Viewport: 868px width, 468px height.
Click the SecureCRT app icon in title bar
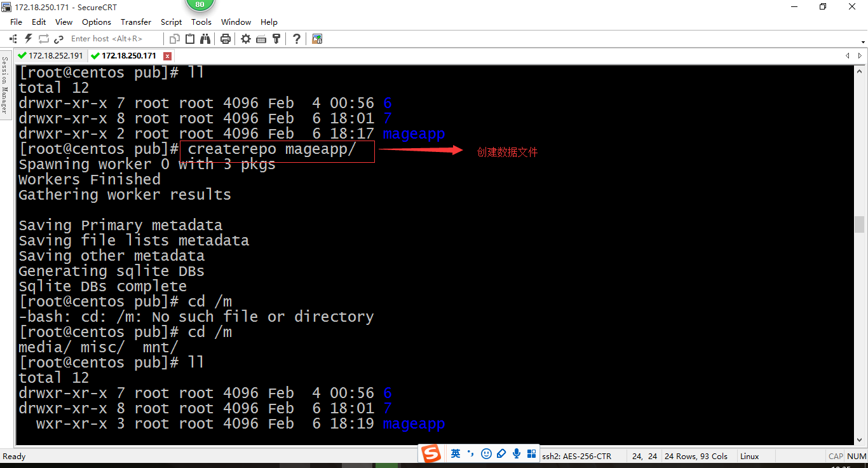[7, 7]
